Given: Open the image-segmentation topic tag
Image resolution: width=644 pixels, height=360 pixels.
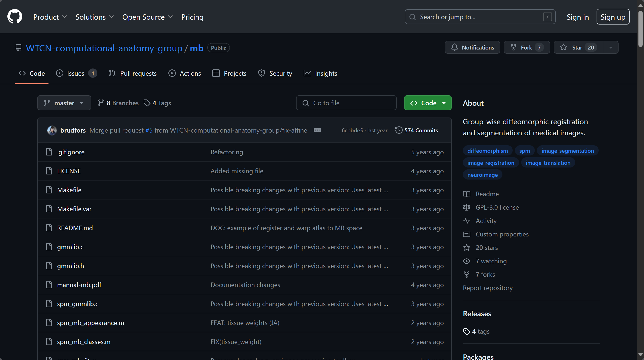Looking at the screenshot, I should click(x=567, y=151).
